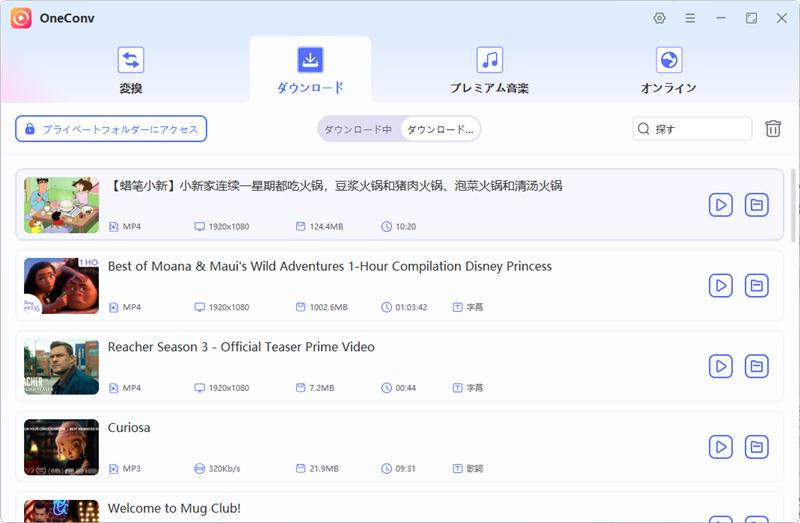Show the downloaded (ダウンロード...) list
Image resolution: width=800 pixels, height=523 pixels.
[440, 129]
